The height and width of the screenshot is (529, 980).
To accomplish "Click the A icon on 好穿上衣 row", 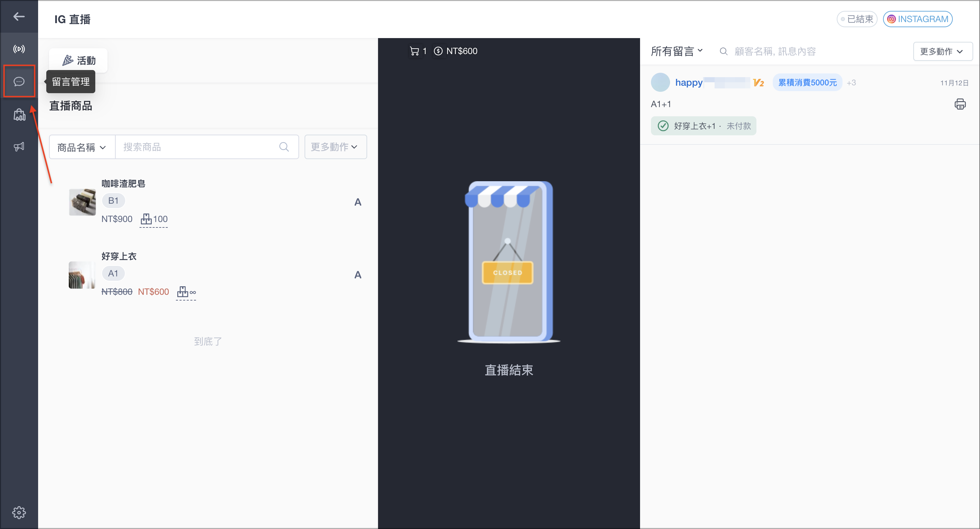I will 358,275.
